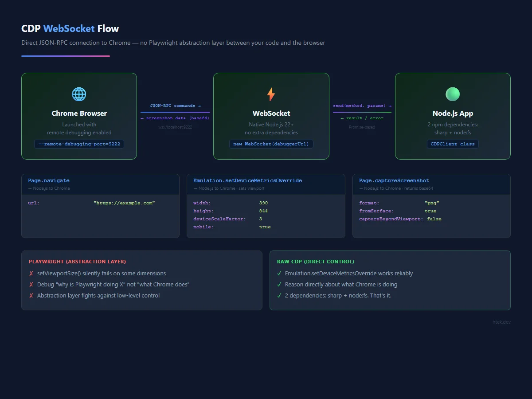Click the CDPClient class code chip
Screen dimensions: 532x399
[453, 144]
